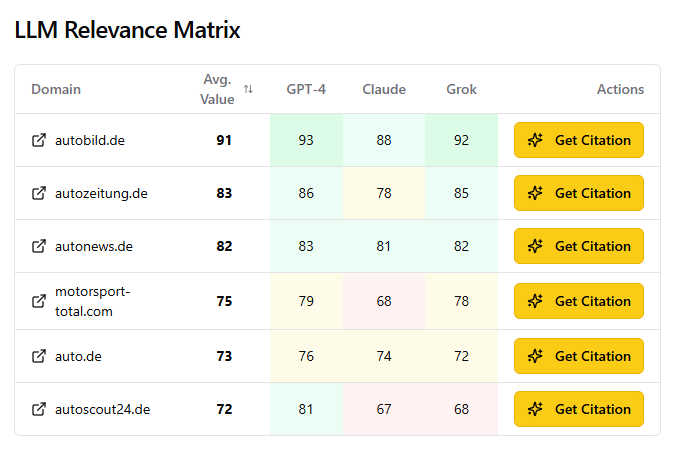Open external link icon for autozeitung.de
This screenshot has width=678, height=449.
[x=39, y=193]
